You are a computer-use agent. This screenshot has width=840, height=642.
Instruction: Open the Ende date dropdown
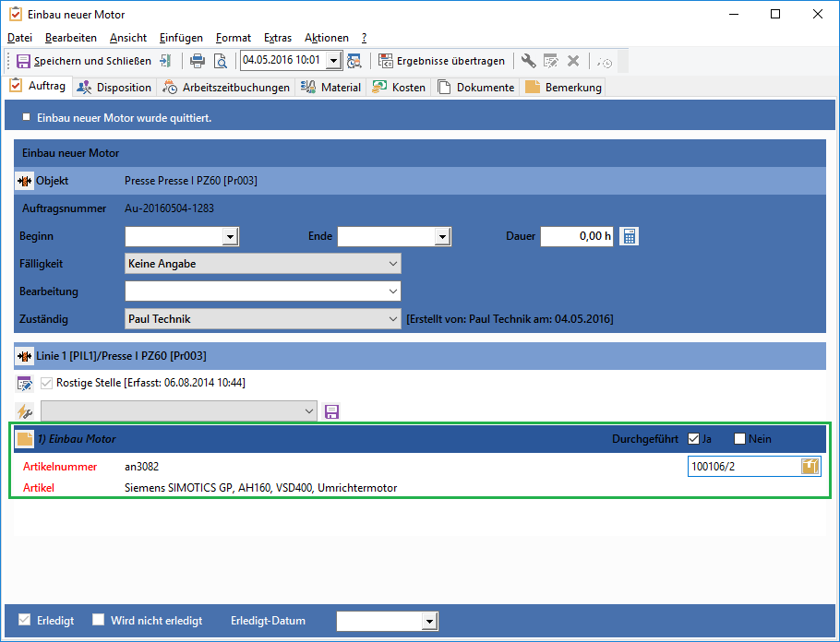click(442, 236)
